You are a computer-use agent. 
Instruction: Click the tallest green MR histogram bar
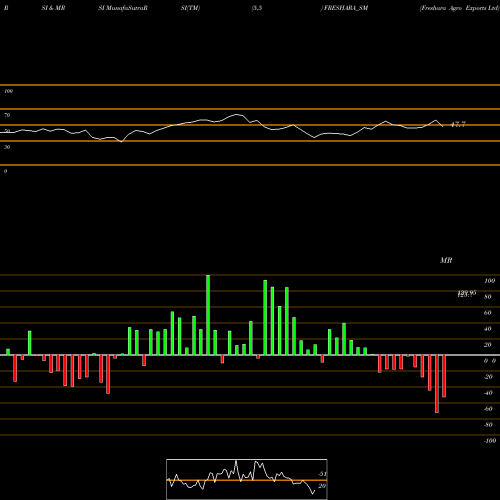click(x=208, y=315)
